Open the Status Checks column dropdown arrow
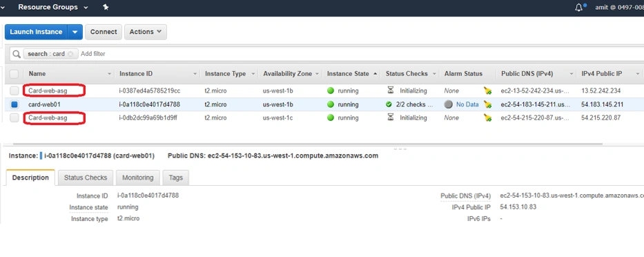This screenshot has height=257, width=644. [435, 74]
